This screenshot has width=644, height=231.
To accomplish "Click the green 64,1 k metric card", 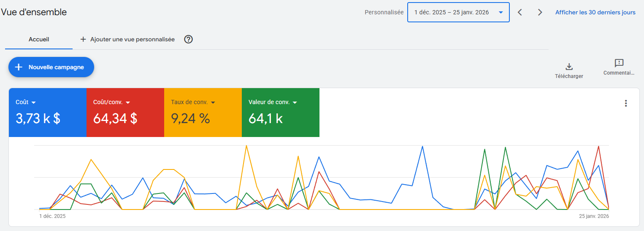I will click(280, 119).
